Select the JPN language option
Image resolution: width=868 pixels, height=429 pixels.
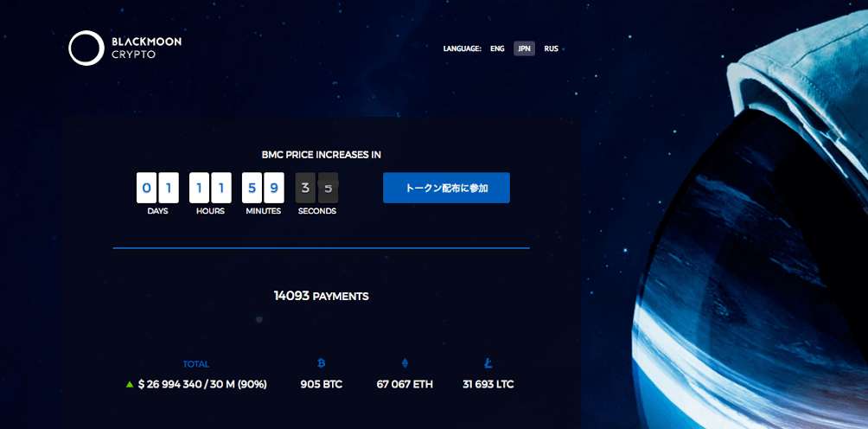pyautogui.click(x=524, y=48)
